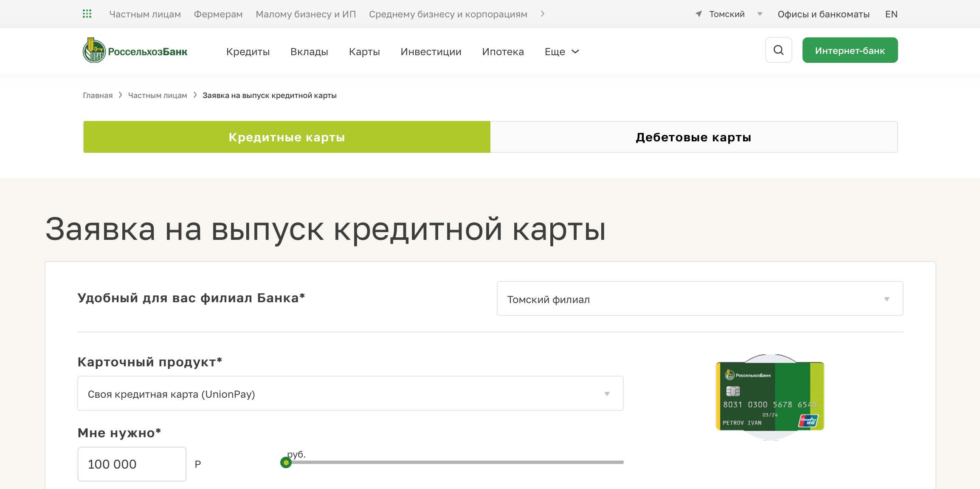This screenshot has height=489, width=980.
Task: Open the Вклады menu item
Action: [309, 52]
